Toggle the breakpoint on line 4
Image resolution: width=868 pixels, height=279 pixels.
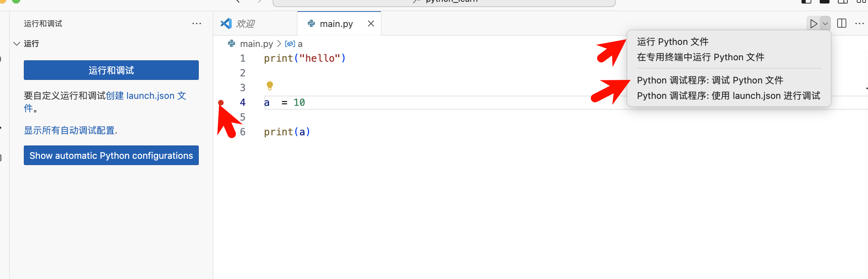tap(221, 103)
